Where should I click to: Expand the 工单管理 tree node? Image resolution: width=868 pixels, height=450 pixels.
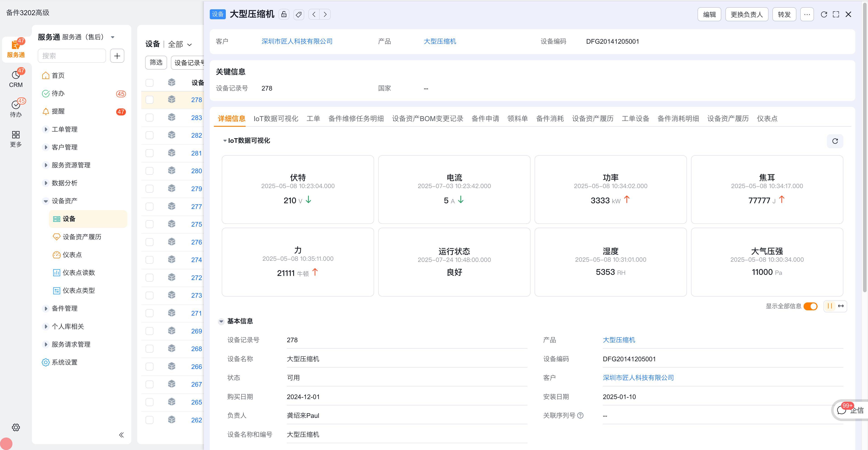pyautogui.click(x=46, y=129)
